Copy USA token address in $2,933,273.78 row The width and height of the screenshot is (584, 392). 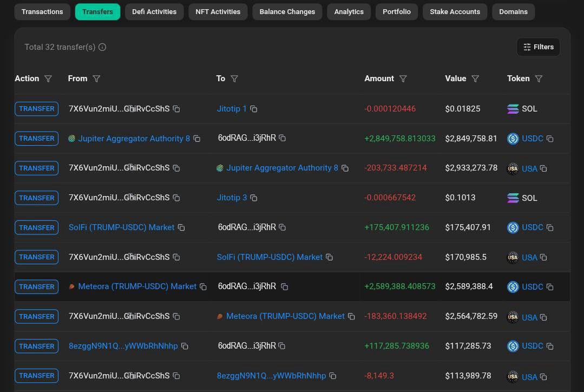tap(543, 168)
